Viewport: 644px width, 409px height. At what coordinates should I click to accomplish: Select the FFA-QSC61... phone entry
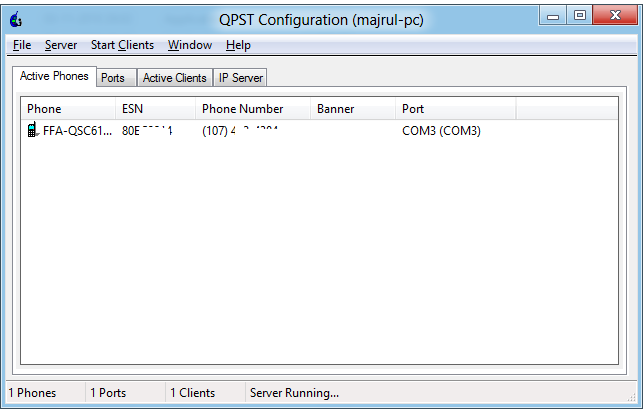[x=77, y=131]
